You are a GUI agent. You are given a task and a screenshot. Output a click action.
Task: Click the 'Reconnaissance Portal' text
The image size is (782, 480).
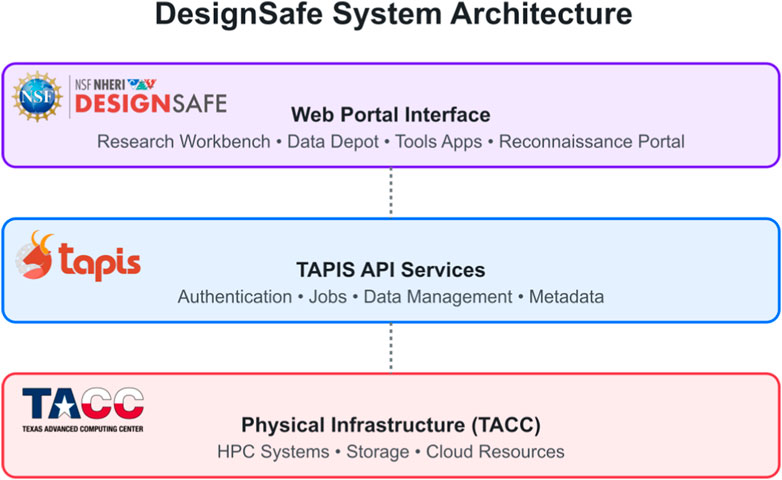click(592, 142)
